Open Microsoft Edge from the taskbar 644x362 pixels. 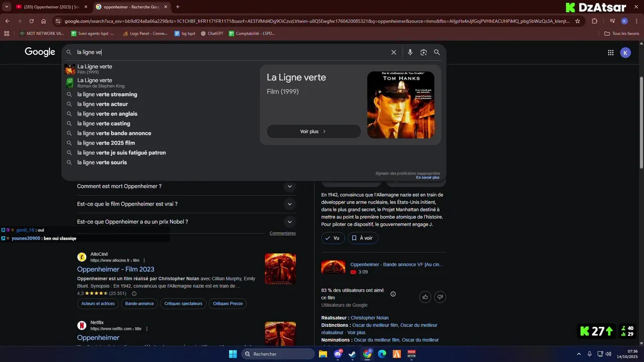(382, 354)
